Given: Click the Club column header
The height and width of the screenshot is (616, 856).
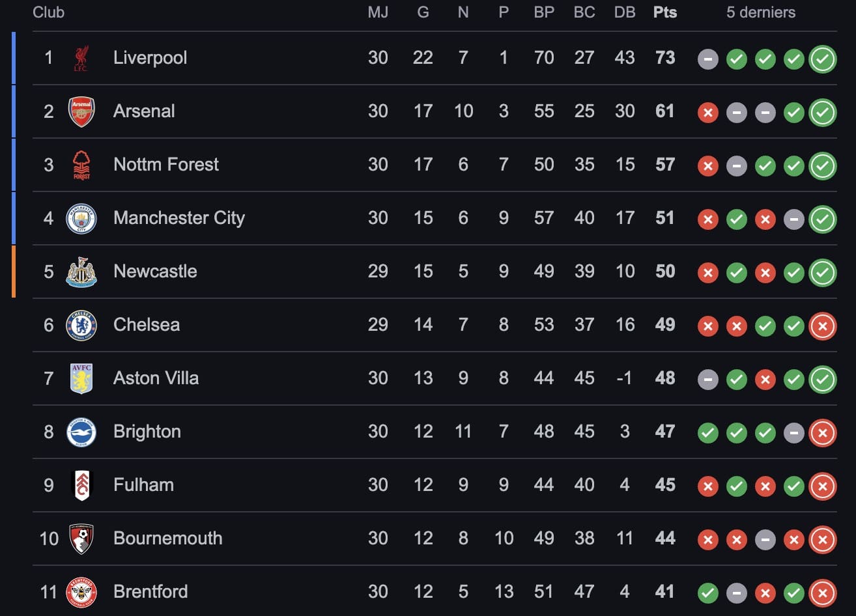Looking at the screenshot, I should click(x=49, y=12).
